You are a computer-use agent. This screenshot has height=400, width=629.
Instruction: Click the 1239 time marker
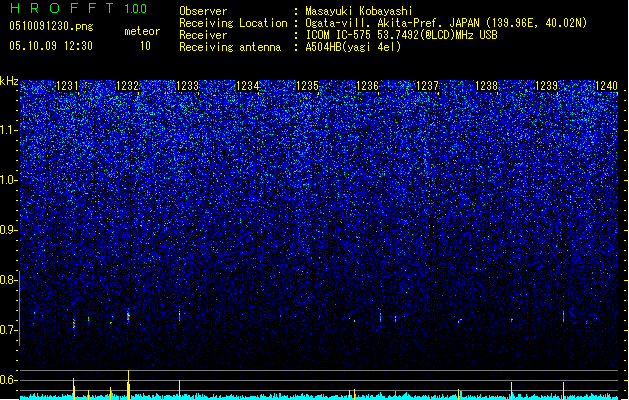pos(547,86)
